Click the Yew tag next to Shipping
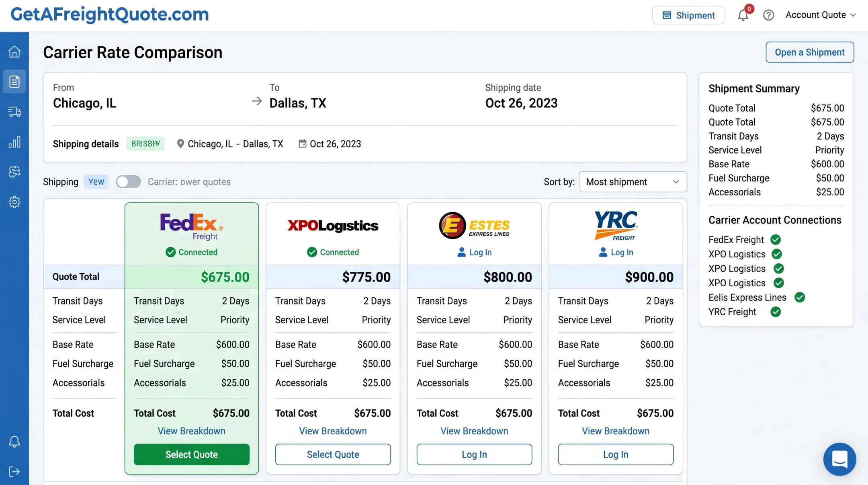The width and height of the screenshot is (868, 485). (96, 182)
